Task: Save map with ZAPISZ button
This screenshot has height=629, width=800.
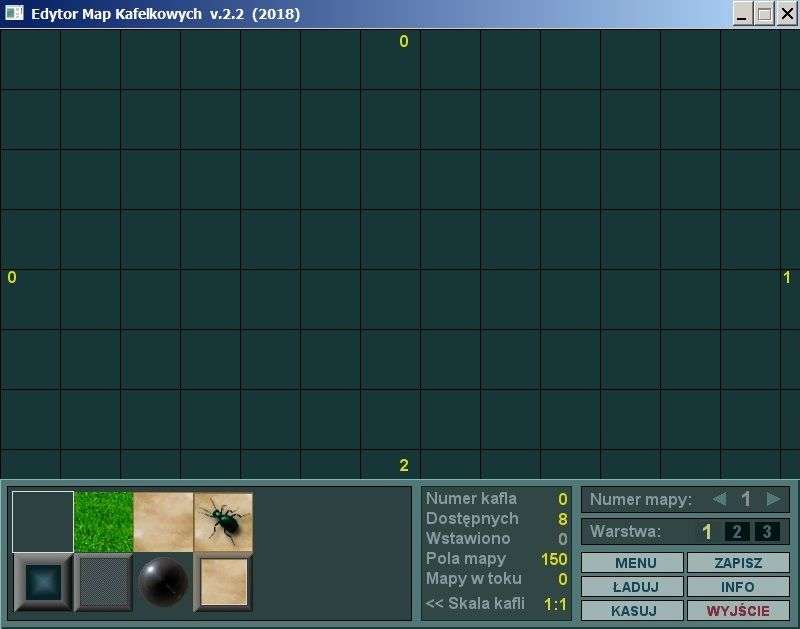Action: click(x=738, y=563)
